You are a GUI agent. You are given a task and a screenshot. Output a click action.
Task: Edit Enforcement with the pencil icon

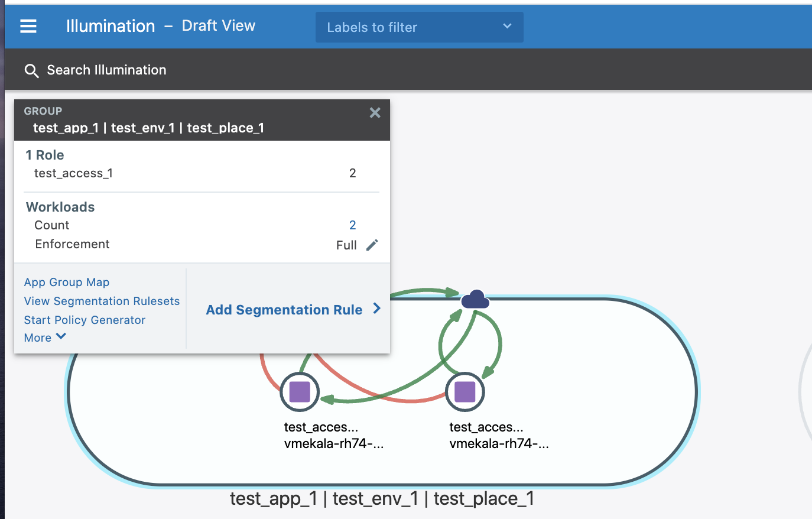[x=372, y=245]
